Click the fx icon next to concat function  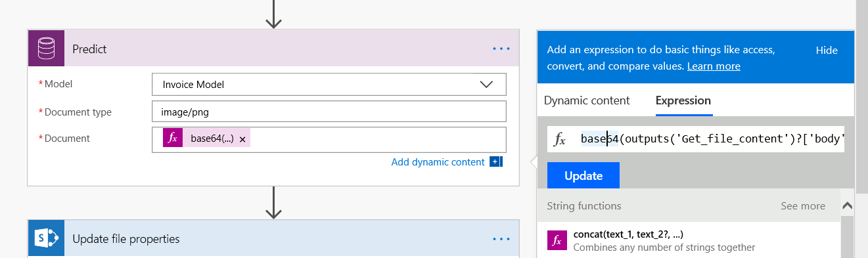click(x=557, y=241)
